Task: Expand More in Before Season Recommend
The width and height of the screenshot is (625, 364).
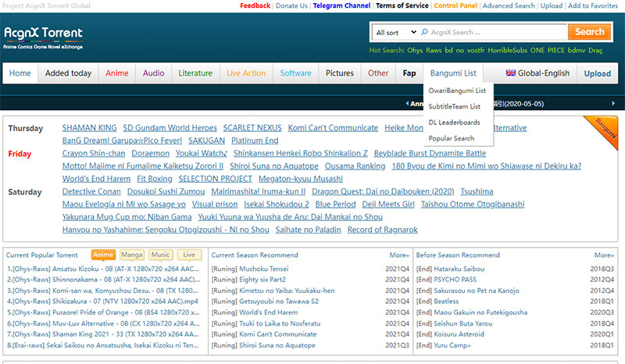Action: coord(603,255)
